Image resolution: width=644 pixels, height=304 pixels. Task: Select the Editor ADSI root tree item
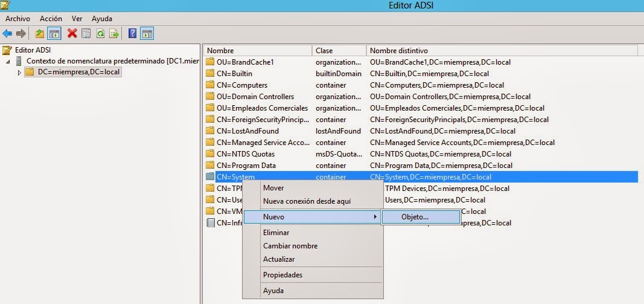click(x=33, y=50)
